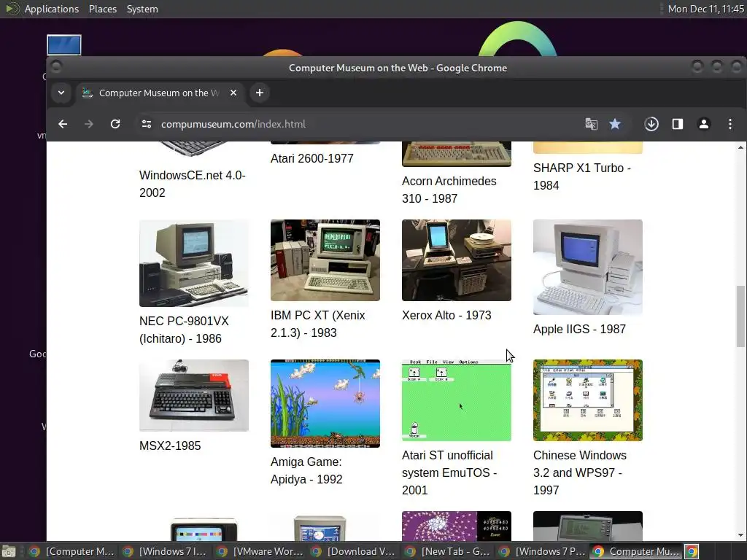Click the desktop computer monitor icon
The image size is (747, 560).
[64, 45]
